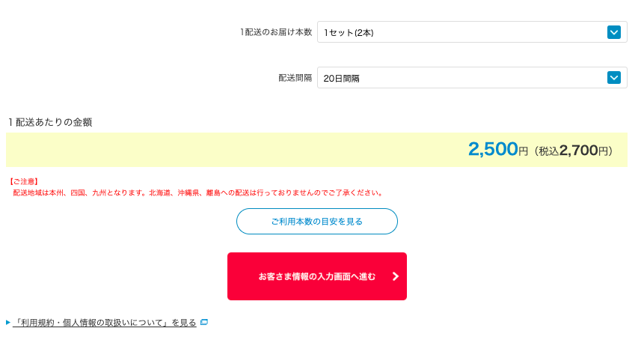Click the external-window icon beside 利用規約 link
The width and height of the screenshot is (644, 343).
(204, 322)
